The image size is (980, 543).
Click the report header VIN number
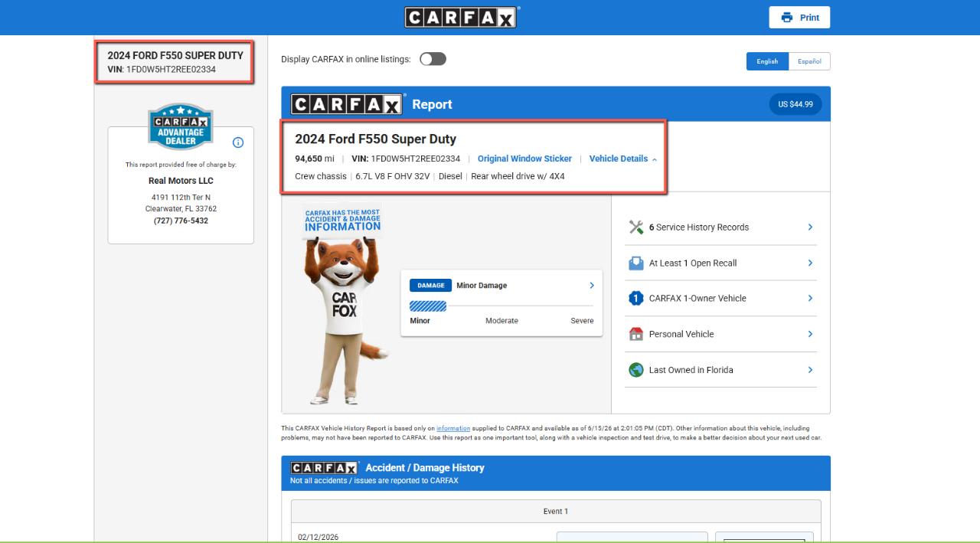pyautogui.click(x=416, y=159)
